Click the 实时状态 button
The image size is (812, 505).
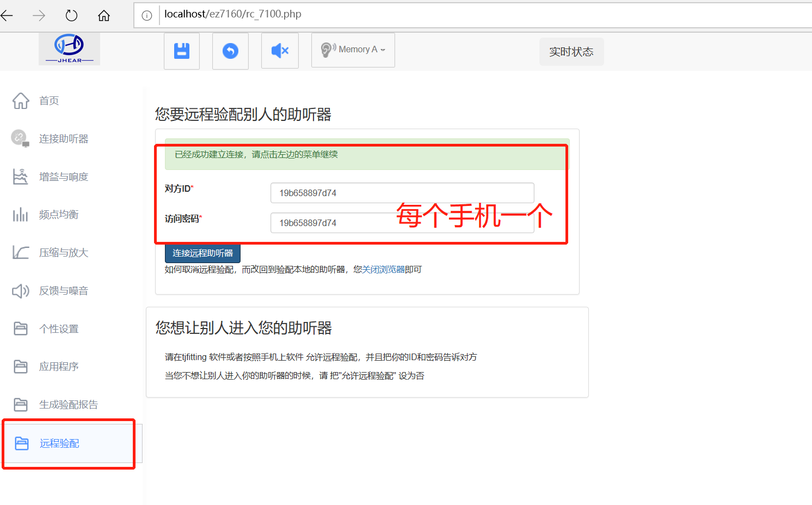point(571,52)
